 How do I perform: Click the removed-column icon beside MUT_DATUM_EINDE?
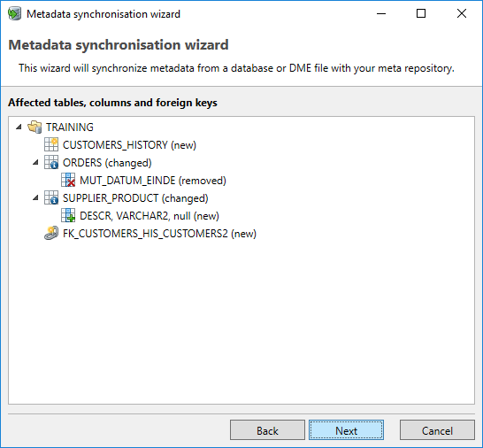[68, 180]
